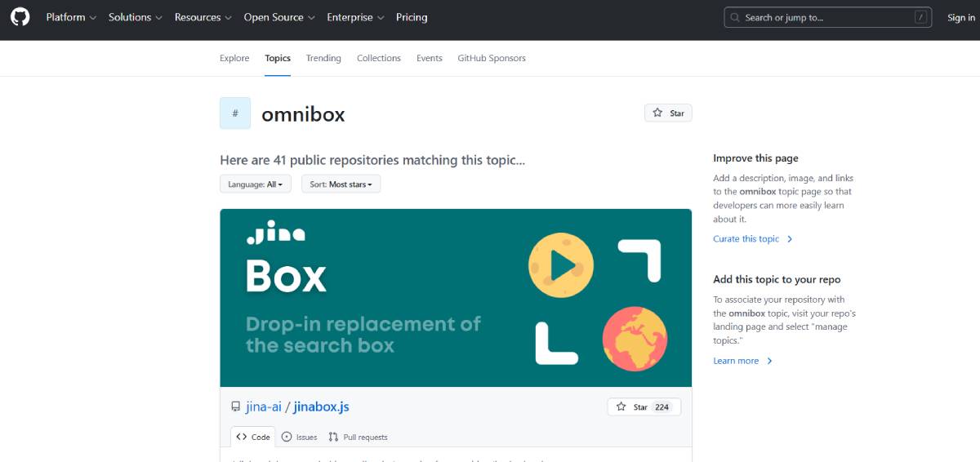This screenshot has height=462, width=980.
Task: Open the Pull requests tab of jinabox.js
Action: coord(358,438)
